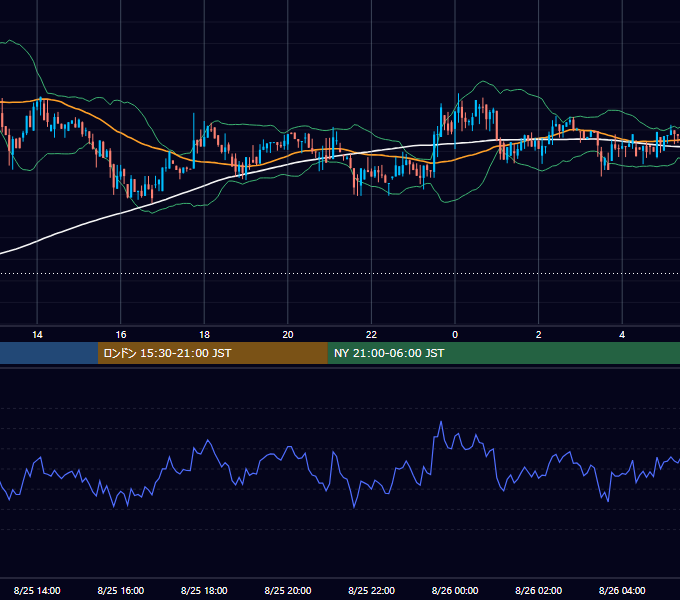Click the 8/25 20:00 date label
Screen dimensions: 680x600
(288, 590)
